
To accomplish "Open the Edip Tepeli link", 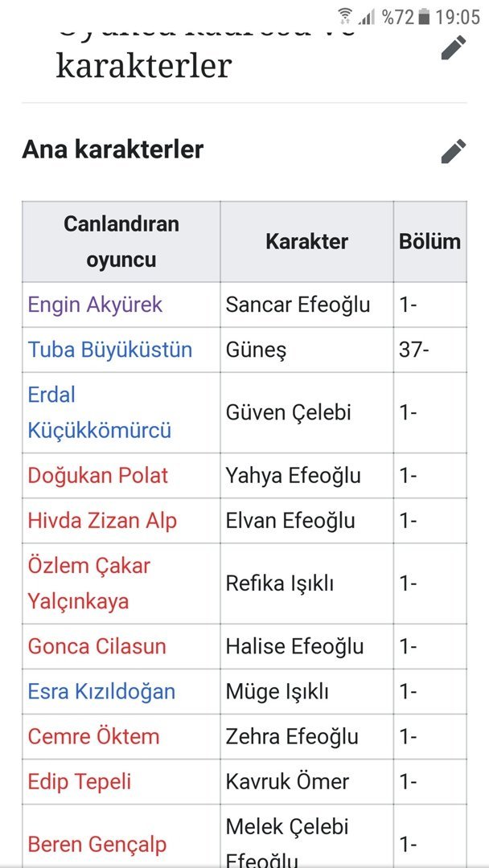I will pyautogui.click(x=79, y=781).
